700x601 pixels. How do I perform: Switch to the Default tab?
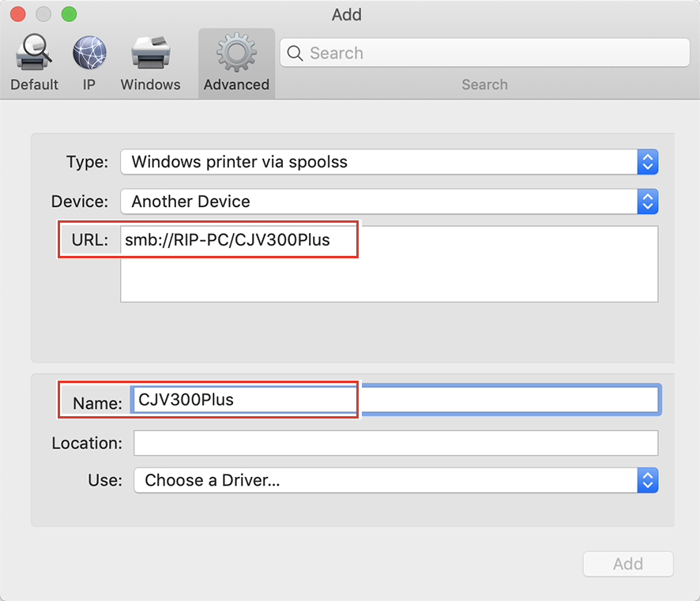pos(33,63)
